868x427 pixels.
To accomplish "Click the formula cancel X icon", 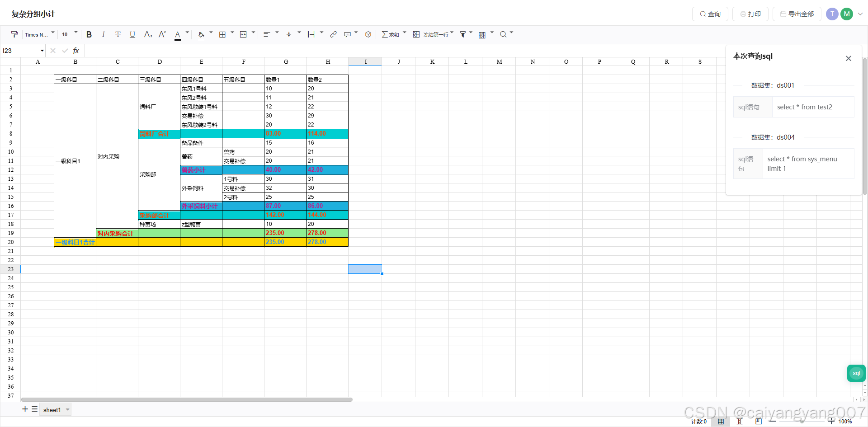I will point(53,51).
